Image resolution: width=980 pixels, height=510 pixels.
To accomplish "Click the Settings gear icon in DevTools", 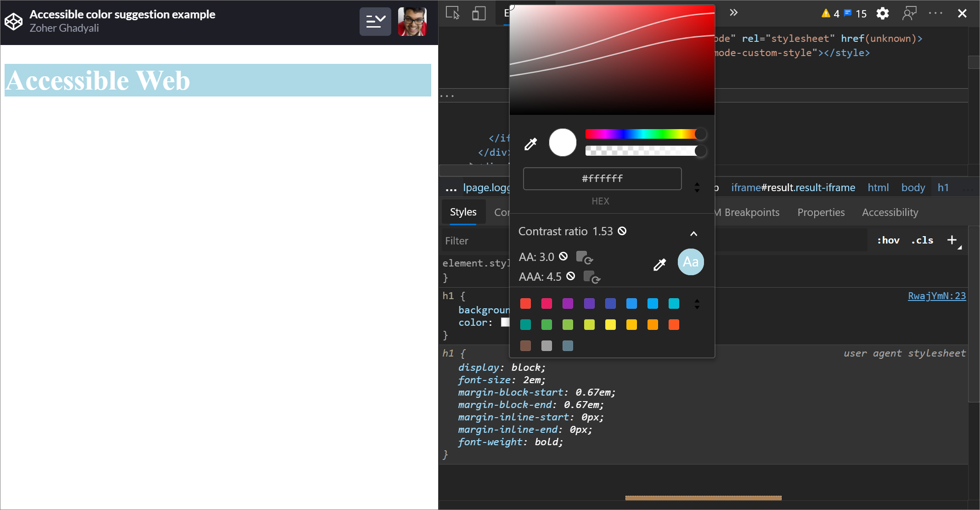I will pos(884,13).
